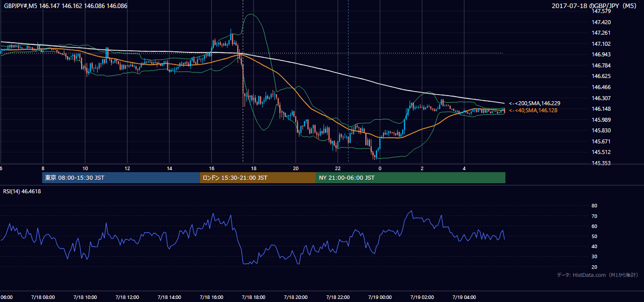The image size is (644, 302).
Task: Click the 7/18 14:00 time label
Action: tap(169, 297)
